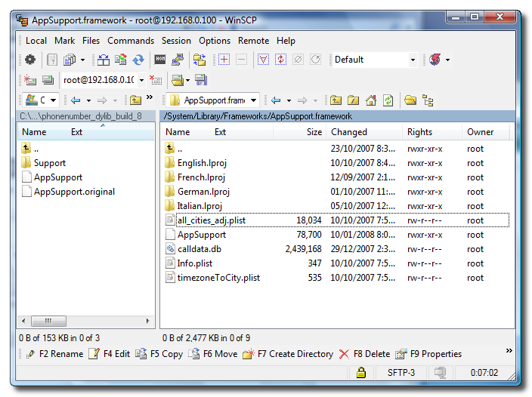
Task: Click F7 Create Directory button
Action: click(288, 354)
